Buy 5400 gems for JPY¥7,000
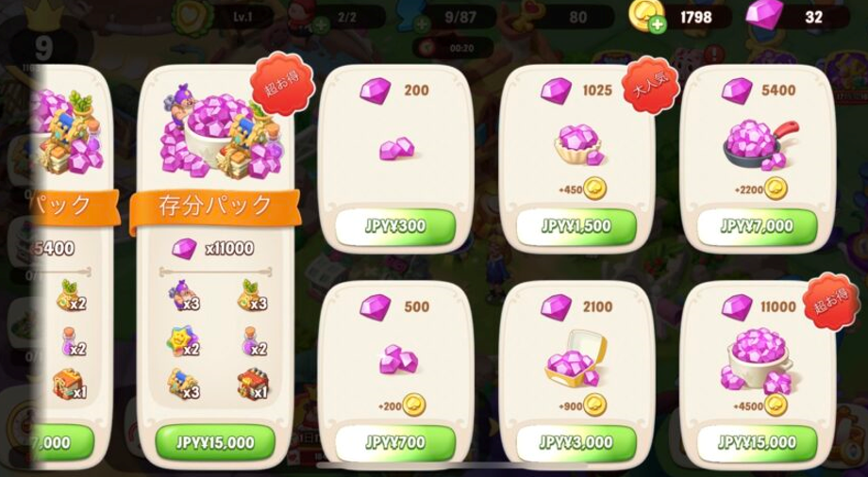The image size is (868, 477). 757,226
